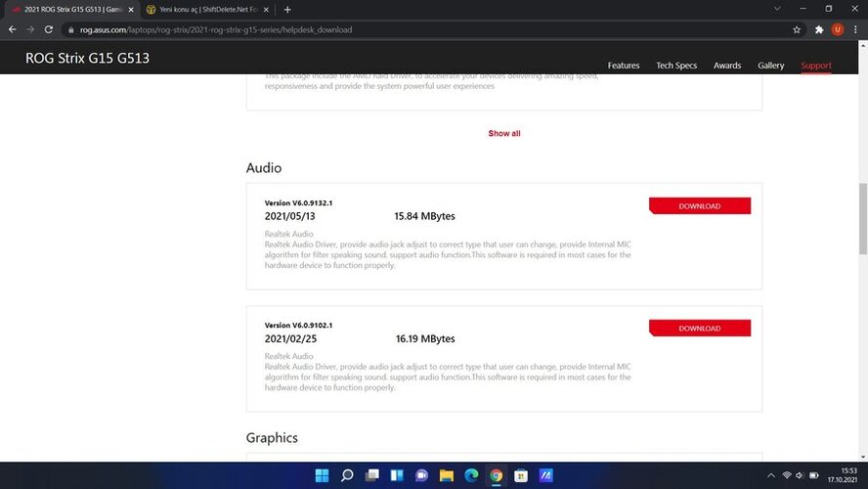Close the 2021 ROG Strix G15 tab

(x=131, y=10)
